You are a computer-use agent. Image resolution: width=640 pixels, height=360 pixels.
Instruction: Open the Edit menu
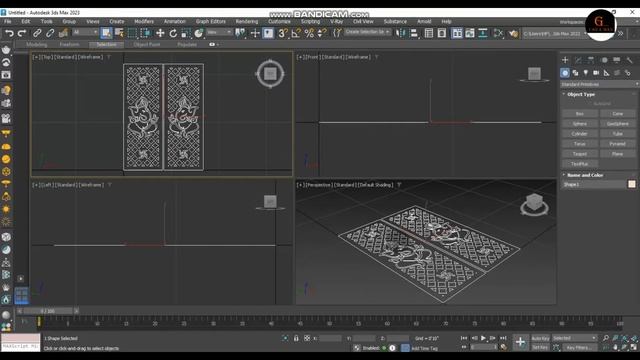coord(26,21)
